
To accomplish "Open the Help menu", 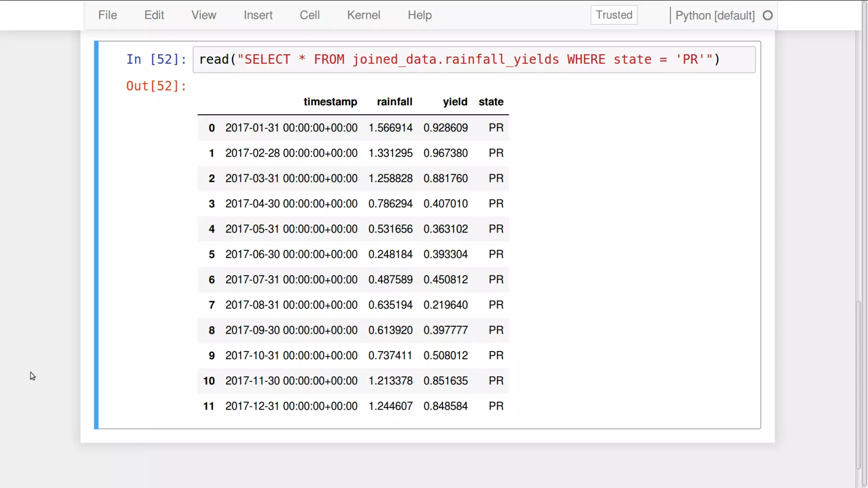I will [x=420, y=15].
